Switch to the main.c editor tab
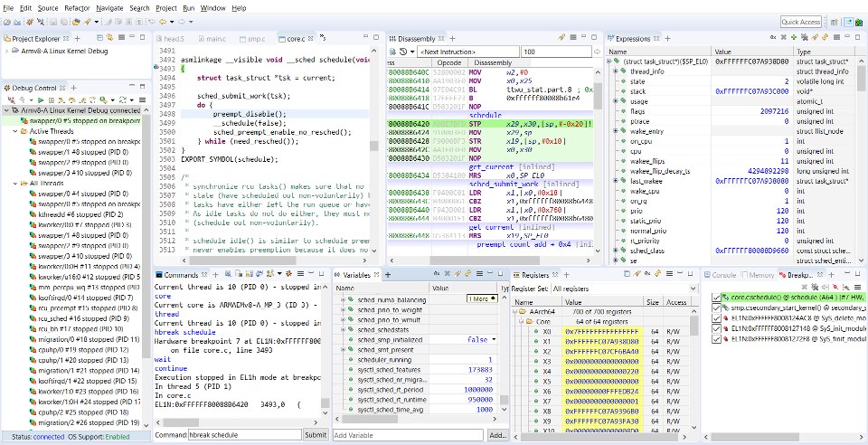 [215, 40]
